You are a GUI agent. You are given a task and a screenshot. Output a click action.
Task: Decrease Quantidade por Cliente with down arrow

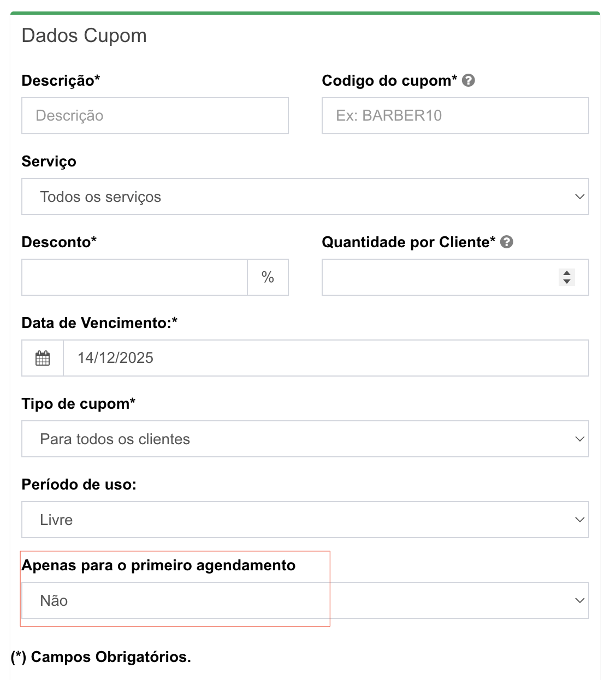tap(567, 282)
